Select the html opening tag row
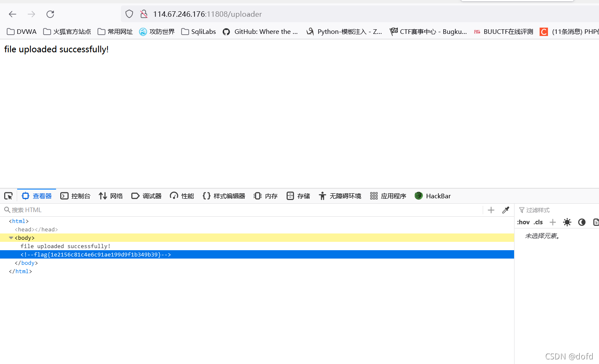 [257, 221]
